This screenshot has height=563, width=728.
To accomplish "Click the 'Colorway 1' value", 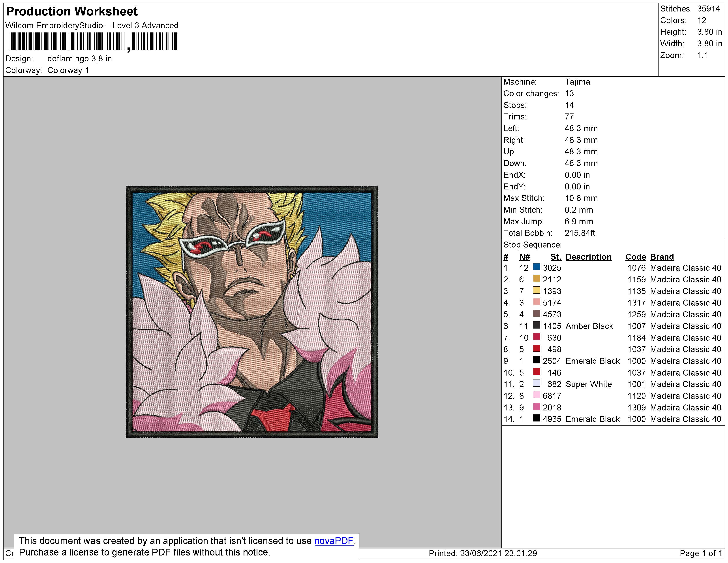I will point(68,70).
